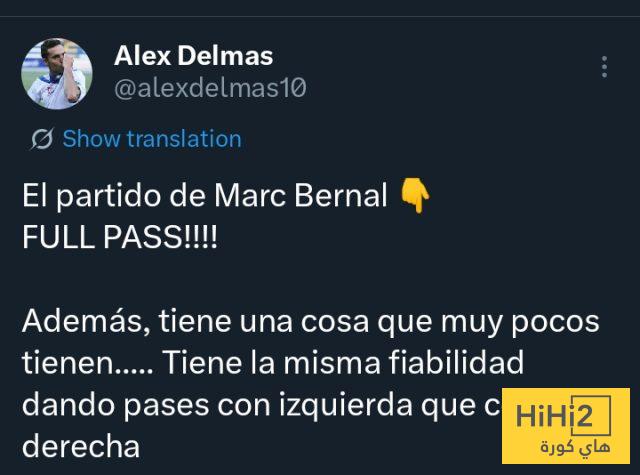This screenshot has height=475, width=640.
Task: Click the line starting with Además
Action: point(311,322)
